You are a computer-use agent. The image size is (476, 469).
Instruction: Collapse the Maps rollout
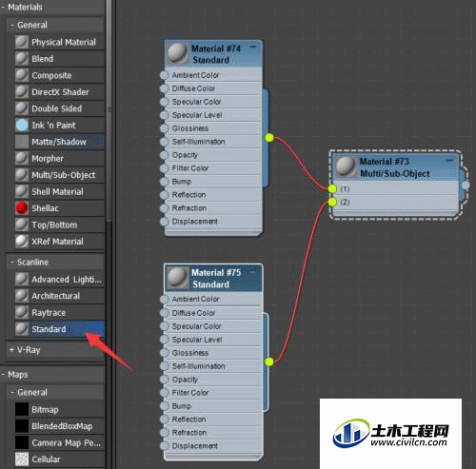pos(3,375)
